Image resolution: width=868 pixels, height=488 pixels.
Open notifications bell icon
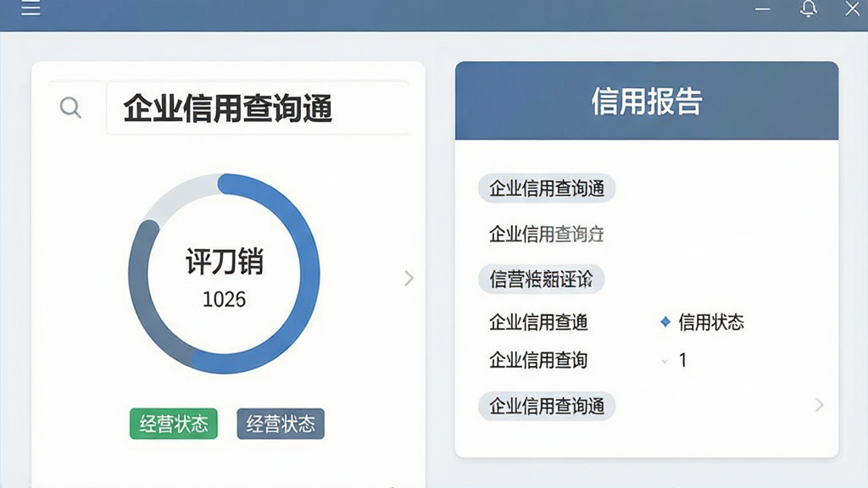[808, 8]
